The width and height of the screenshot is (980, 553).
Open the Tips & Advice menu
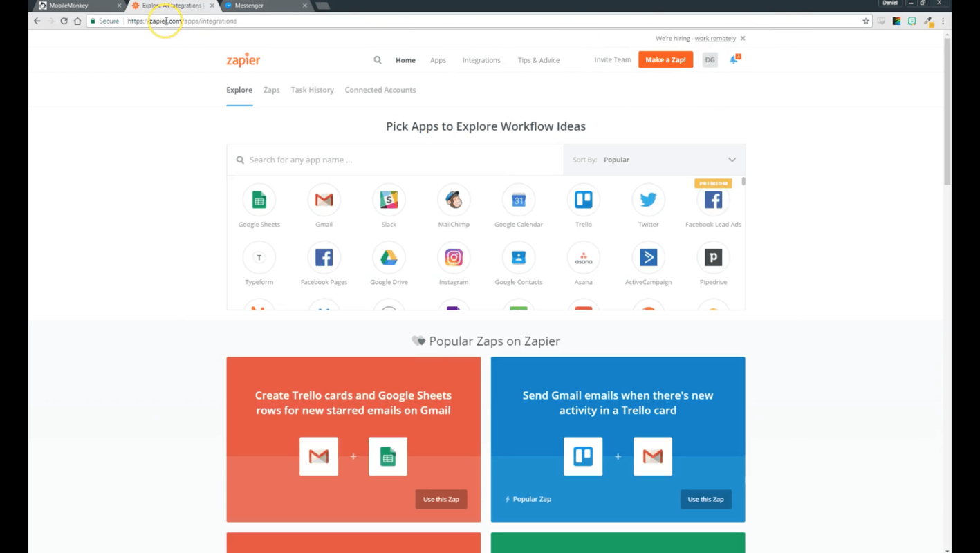[x=539, y=60]
